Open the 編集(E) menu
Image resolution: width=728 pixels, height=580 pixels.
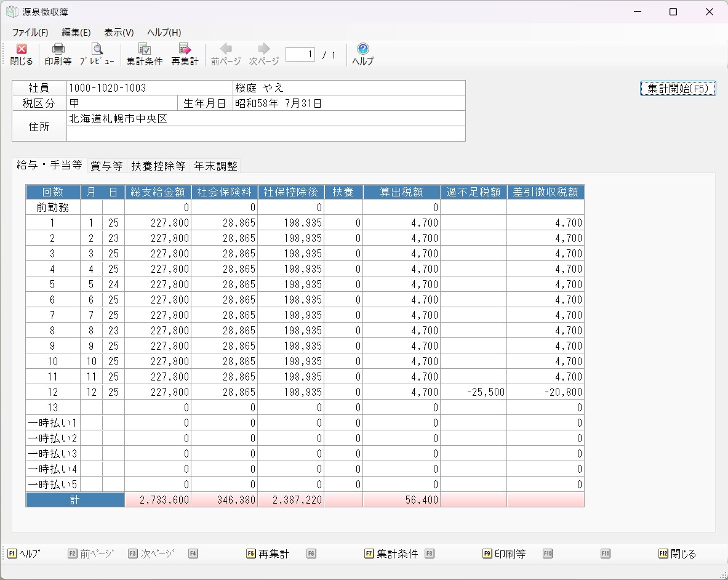click(x=76, y=33)
